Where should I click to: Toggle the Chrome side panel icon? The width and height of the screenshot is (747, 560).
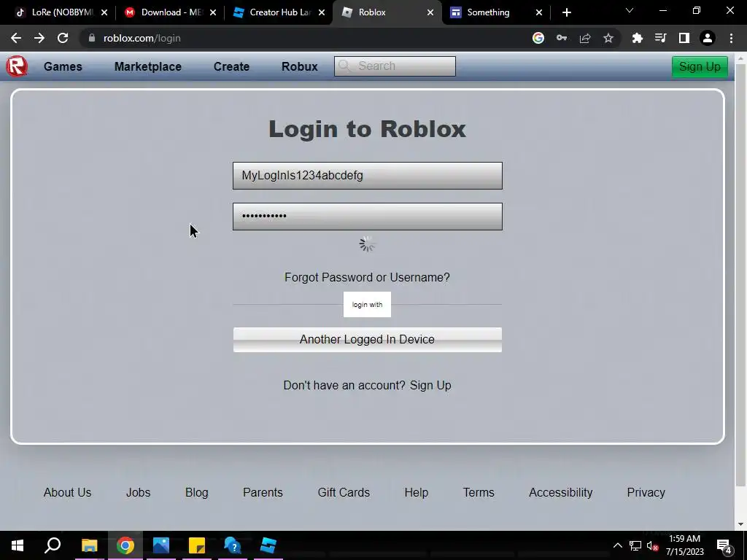[684, 38]
